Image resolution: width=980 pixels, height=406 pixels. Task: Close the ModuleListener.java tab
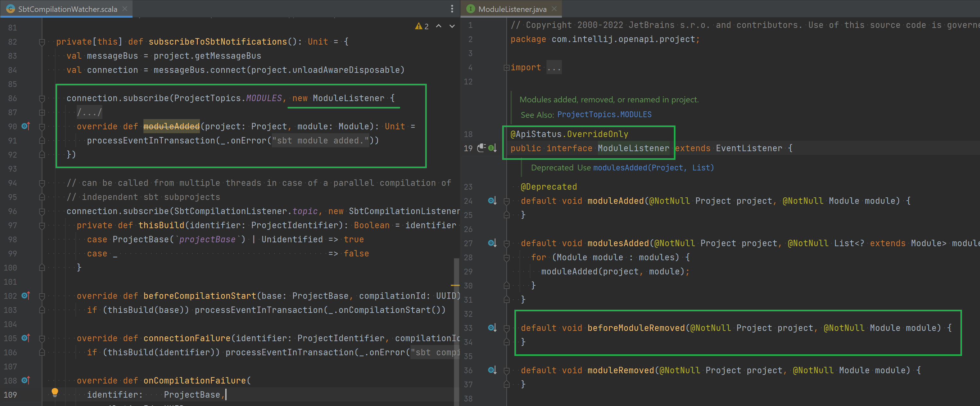click(554, 9)
